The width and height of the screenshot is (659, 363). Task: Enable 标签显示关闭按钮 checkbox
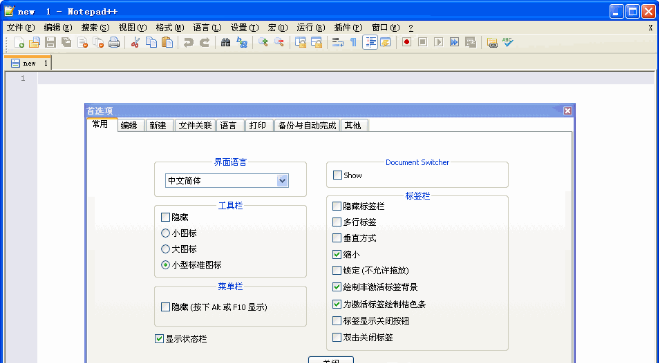[337, 321]
